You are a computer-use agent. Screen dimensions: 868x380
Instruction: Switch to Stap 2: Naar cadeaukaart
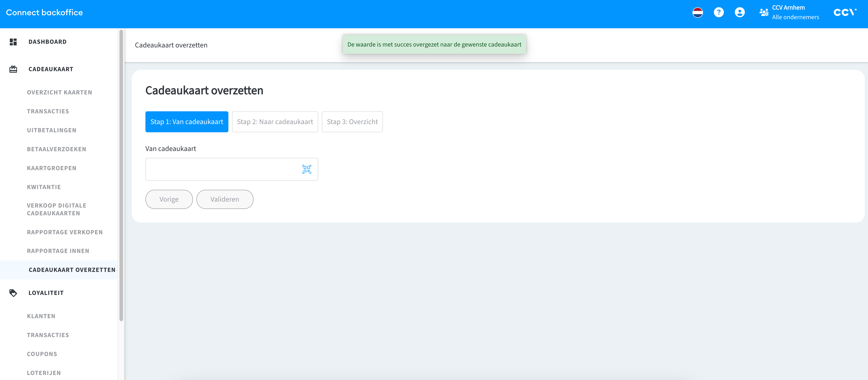(275, 122)
